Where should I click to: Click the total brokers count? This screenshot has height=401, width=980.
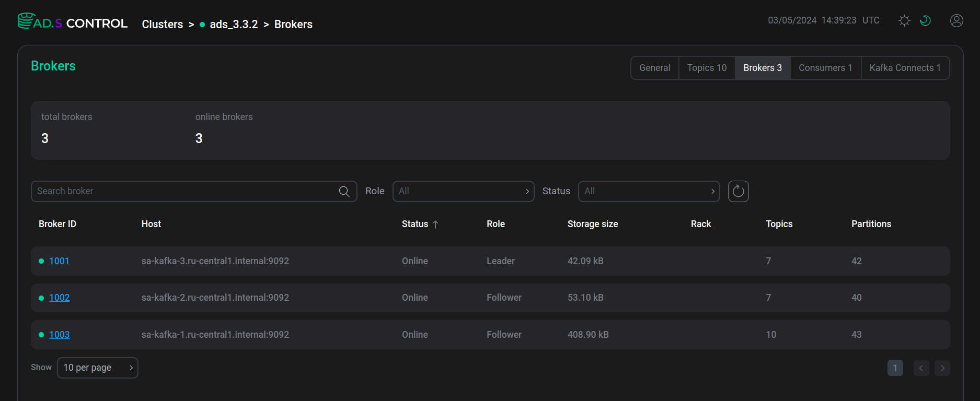click(x=45, y=138)
